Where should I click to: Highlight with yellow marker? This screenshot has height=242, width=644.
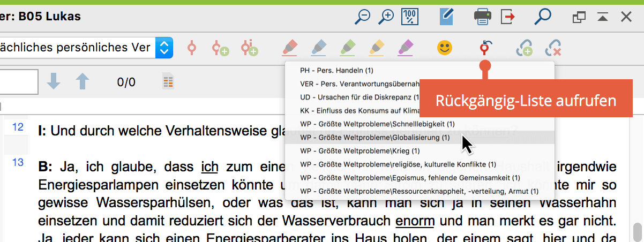(377, 48)
